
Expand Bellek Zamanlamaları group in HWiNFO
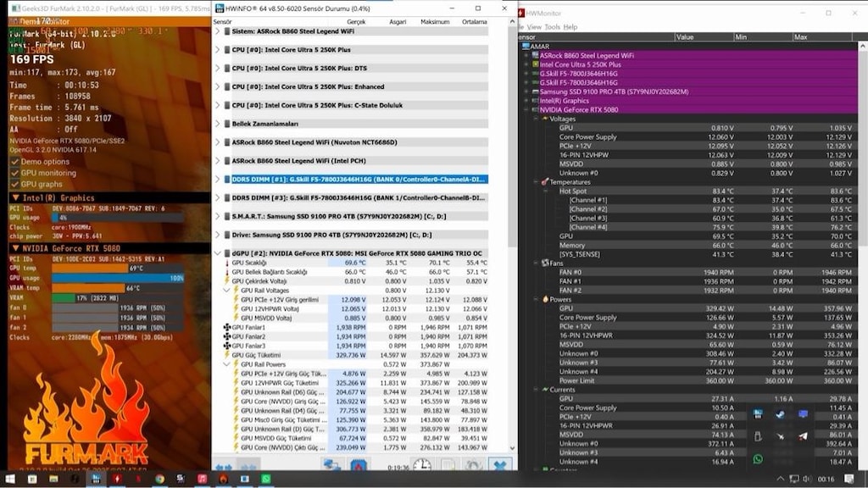[x=217, y=124]
